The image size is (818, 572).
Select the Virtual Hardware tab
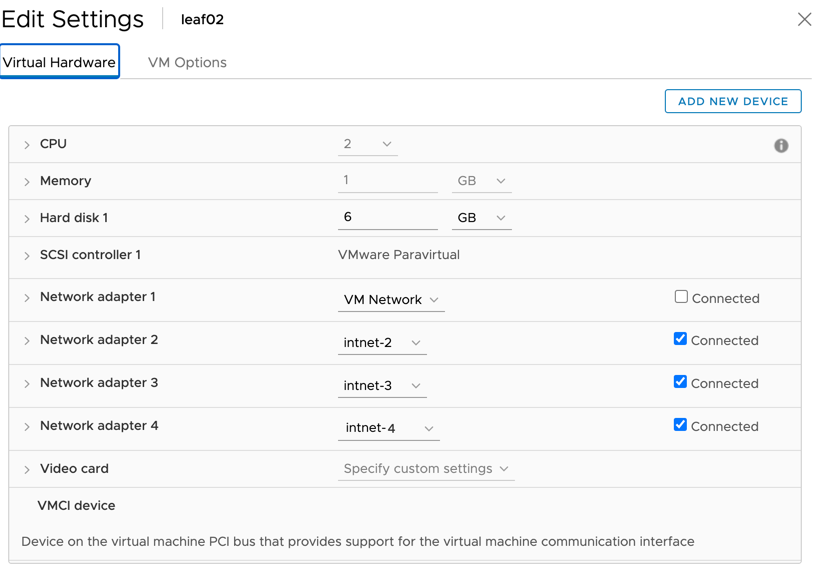[59, 62]
